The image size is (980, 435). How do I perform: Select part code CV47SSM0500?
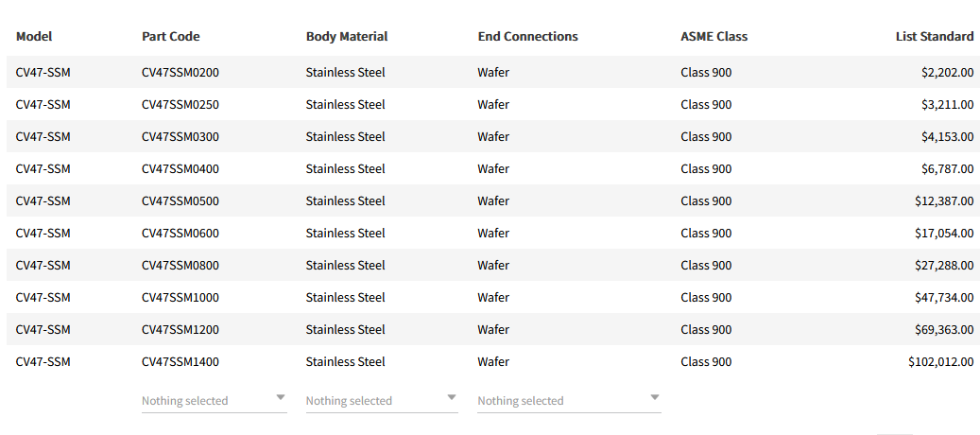181,201
